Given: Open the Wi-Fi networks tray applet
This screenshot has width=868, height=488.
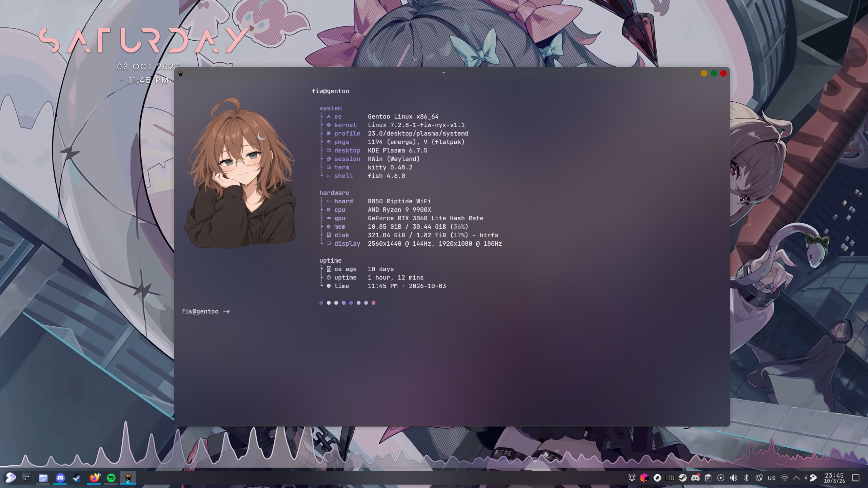Looking at the screenshot, I should pyautogui.click(x=784, y=478).
